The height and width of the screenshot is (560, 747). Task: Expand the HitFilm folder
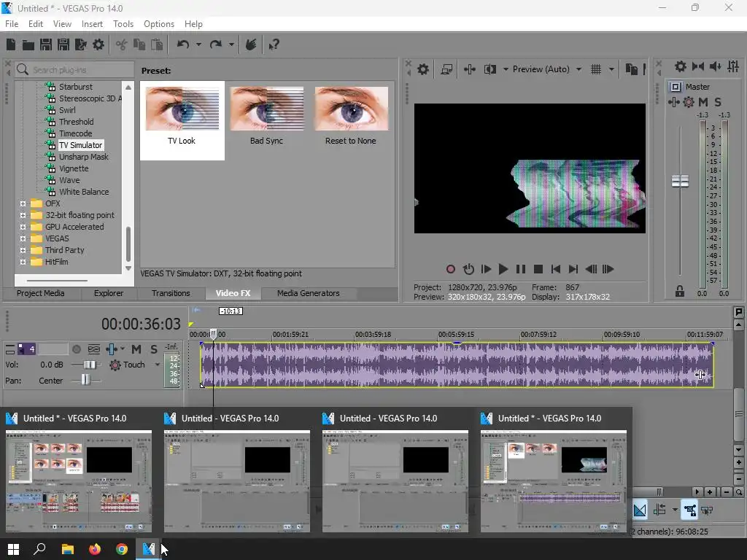click(23, 262)
